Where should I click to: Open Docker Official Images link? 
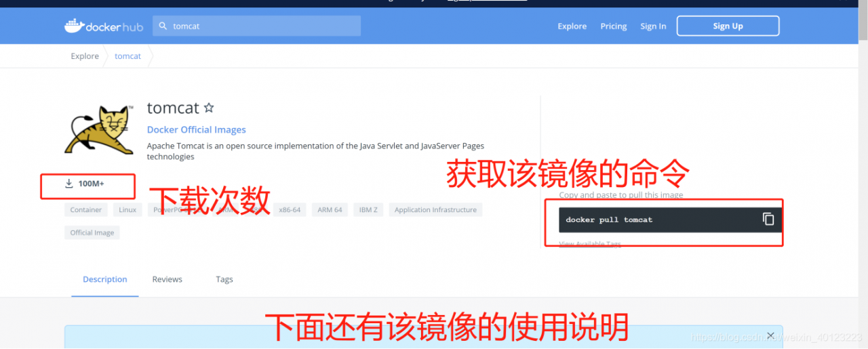197,129
